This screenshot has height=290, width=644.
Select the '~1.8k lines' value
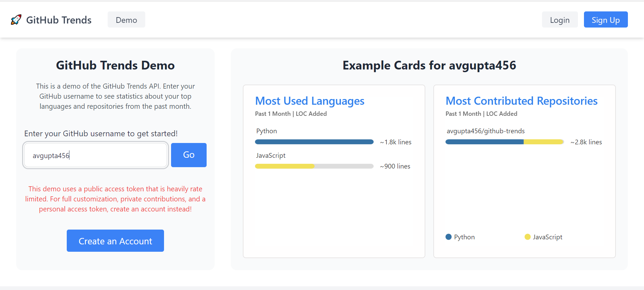point(396,142)
